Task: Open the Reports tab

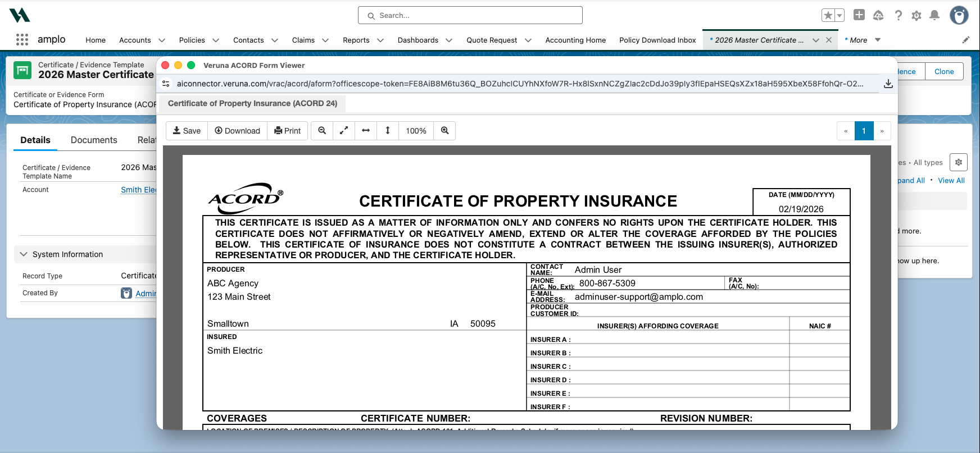Action: pos(356,40)
